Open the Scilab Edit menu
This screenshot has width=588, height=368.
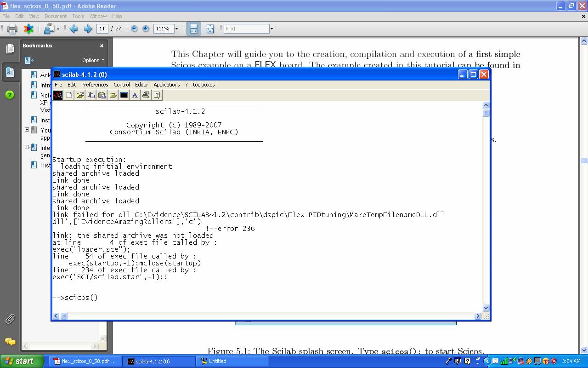pyautogui.click(x=72, y=85)
